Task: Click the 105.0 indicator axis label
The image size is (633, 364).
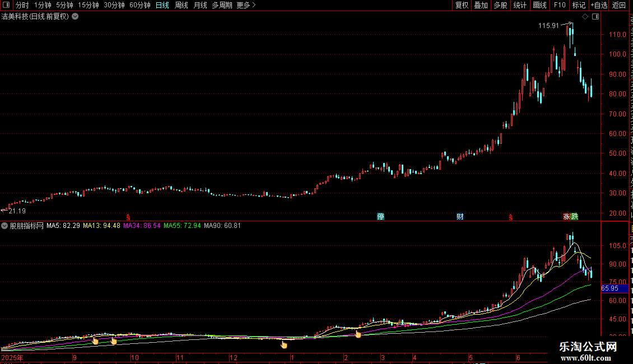Action: (618, 246)
